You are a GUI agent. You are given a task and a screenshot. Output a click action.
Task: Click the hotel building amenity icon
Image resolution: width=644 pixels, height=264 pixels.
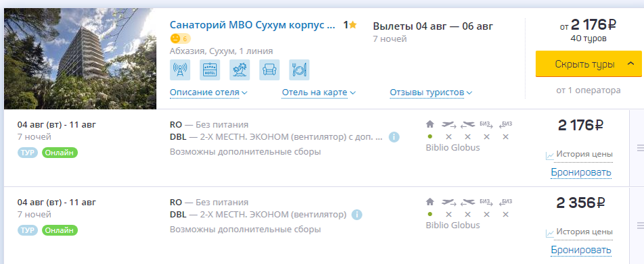(210, 70)
